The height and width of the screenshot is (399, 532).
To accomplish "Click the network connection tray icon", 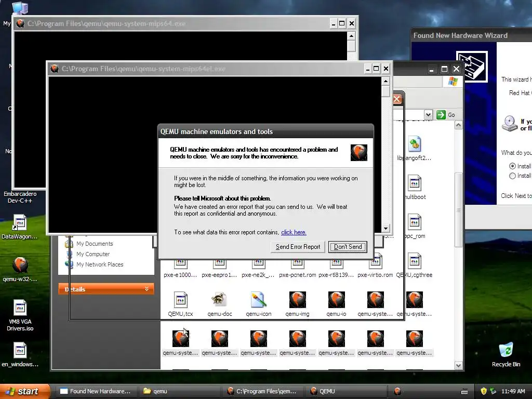I will click(x=493, y=391).
